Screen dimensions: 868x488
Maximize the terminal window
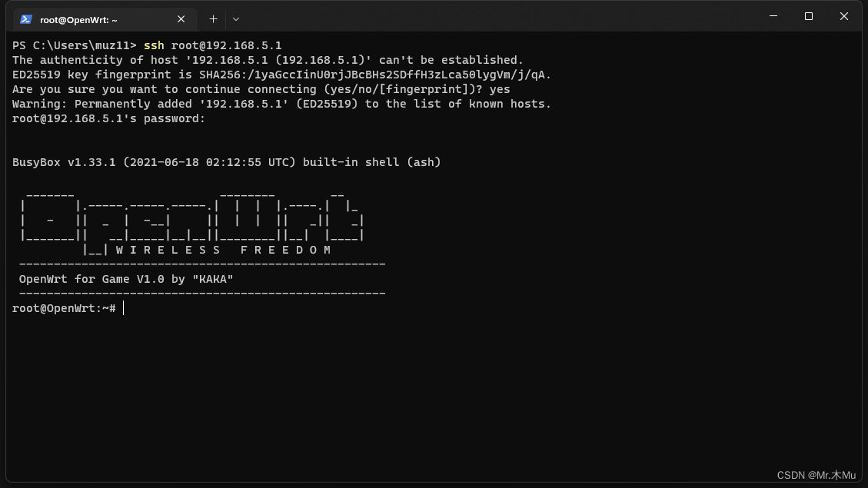808,16
